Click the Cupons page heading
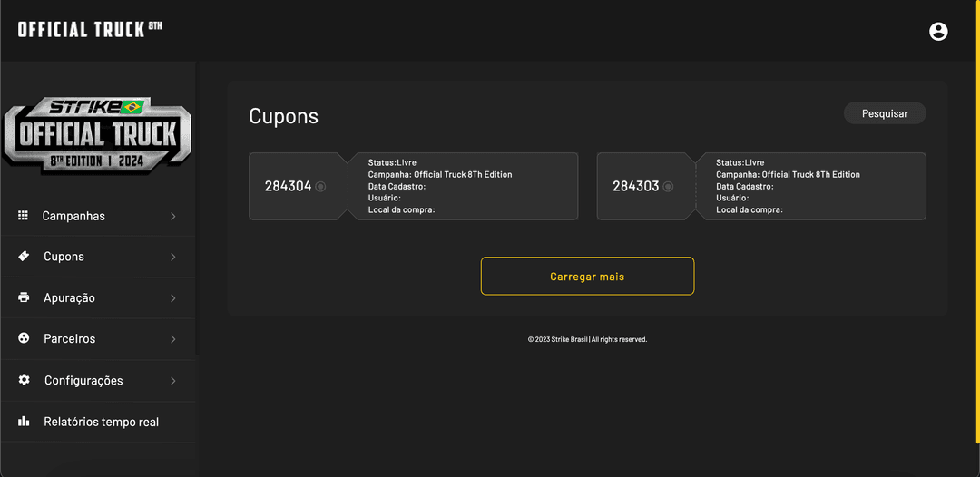This screenshot has height=477, width=980. 284,116
